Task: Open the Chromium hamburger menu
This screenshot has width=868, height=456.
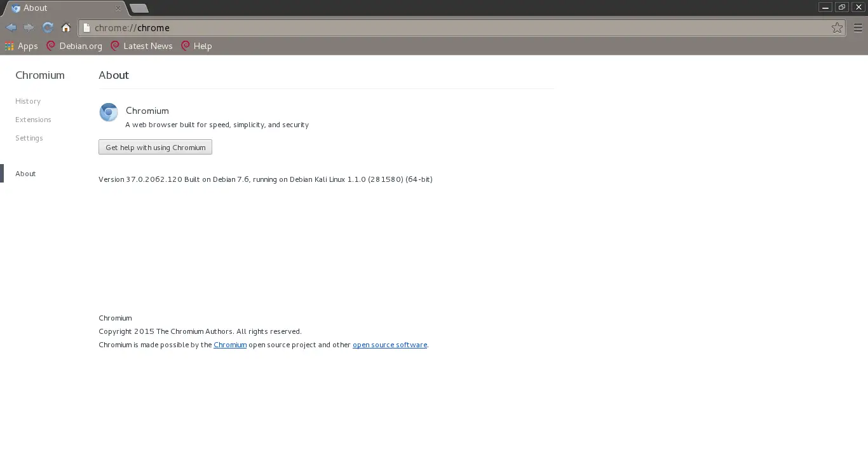Action: [858, 27]
